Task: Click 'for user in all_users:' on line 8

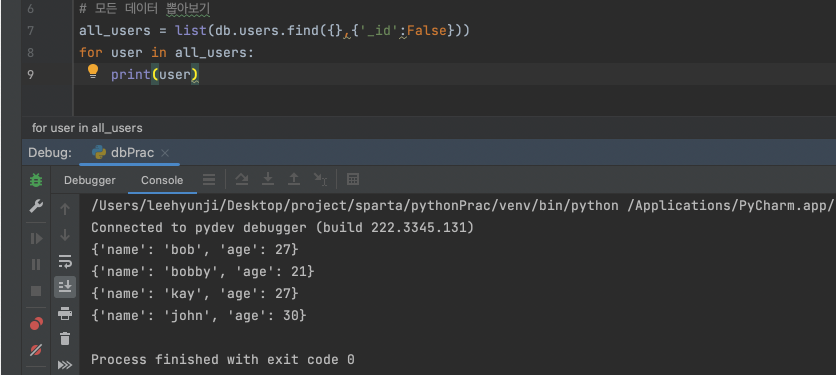Action: point(167,53)
